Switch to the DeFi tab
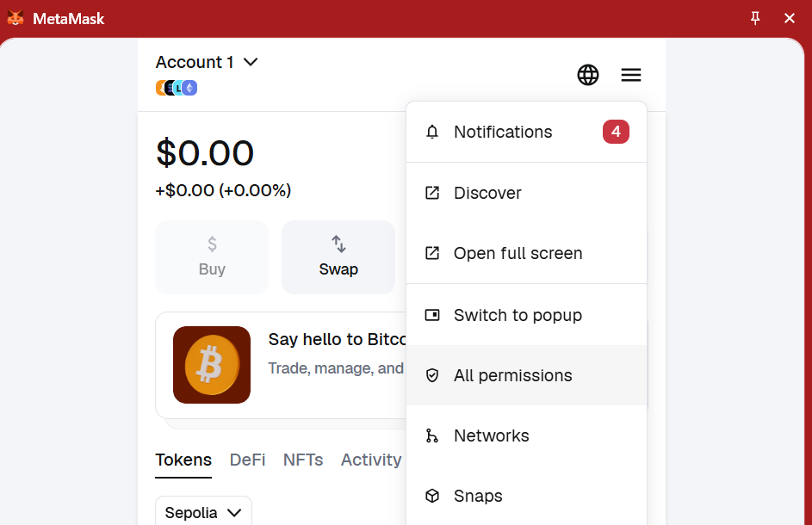The height and width of the screenshot is (525, 812). (x=247, y=460)
